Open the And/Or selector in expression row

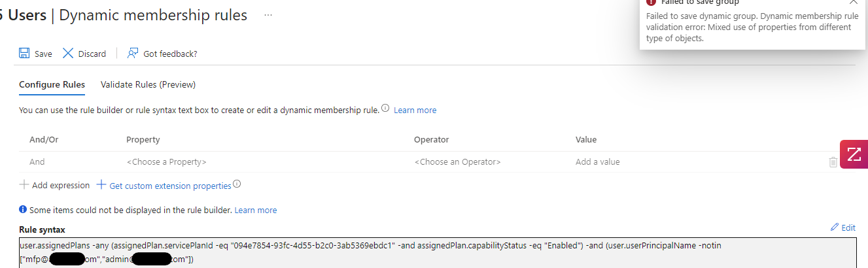click(x=37, y=162)
